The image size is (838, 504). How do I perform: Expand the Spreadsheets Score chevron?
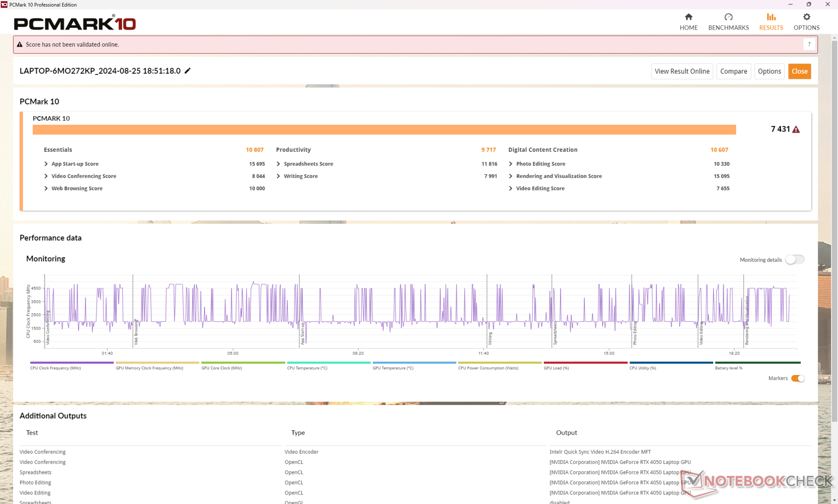pyautogui.click(x=278, y=164)
